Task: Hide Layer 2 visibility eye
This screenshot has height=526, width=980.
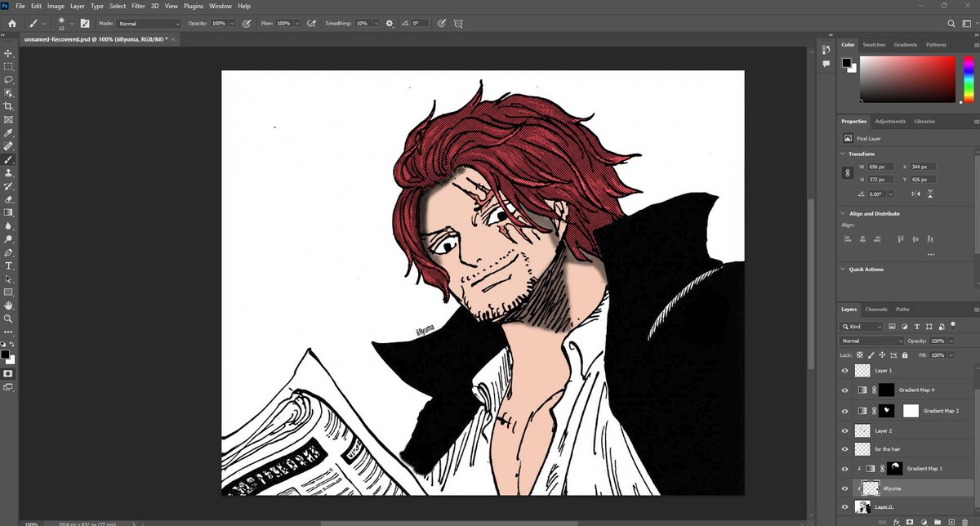Action: (x=845, y=430)
